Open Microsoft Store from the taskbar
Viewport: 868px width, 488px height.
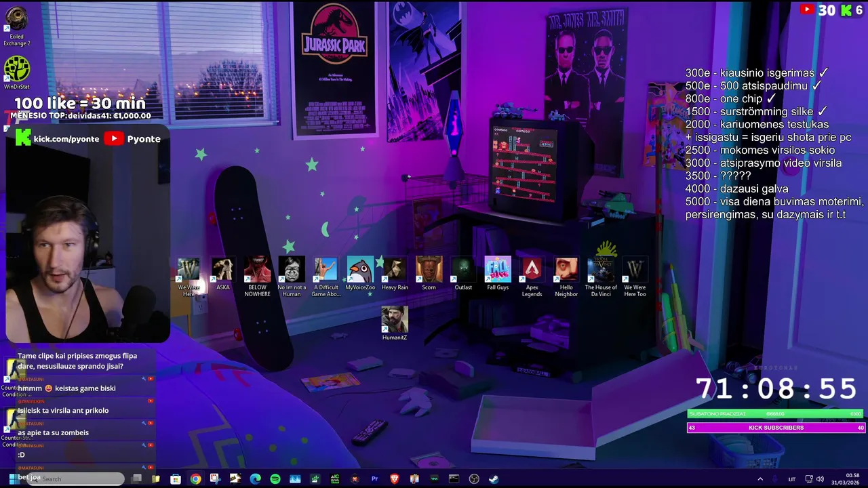click(175, 479)
